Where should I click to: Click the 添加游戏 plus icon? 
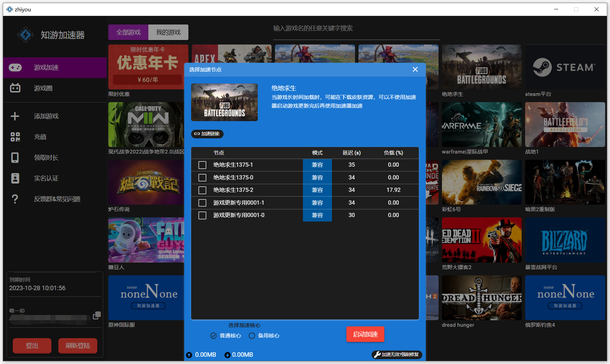(x=15, y=116)
